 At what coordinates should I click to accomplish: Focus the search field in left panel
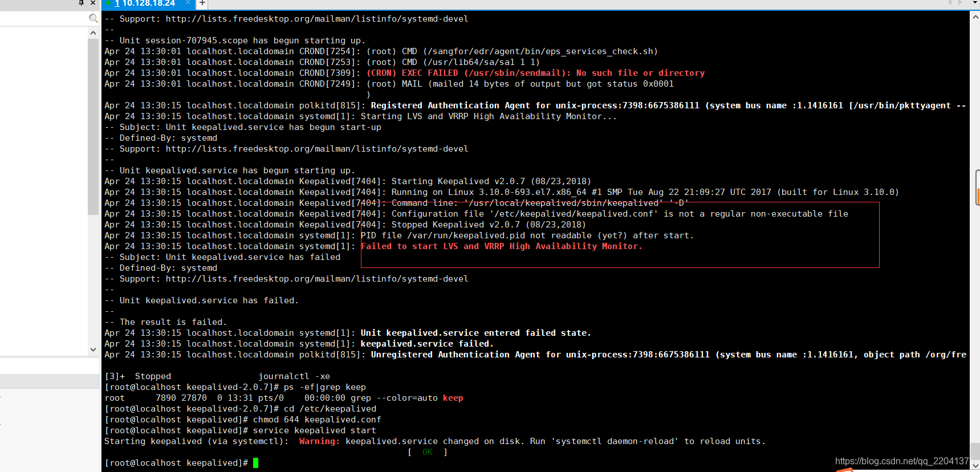point(44,18)
